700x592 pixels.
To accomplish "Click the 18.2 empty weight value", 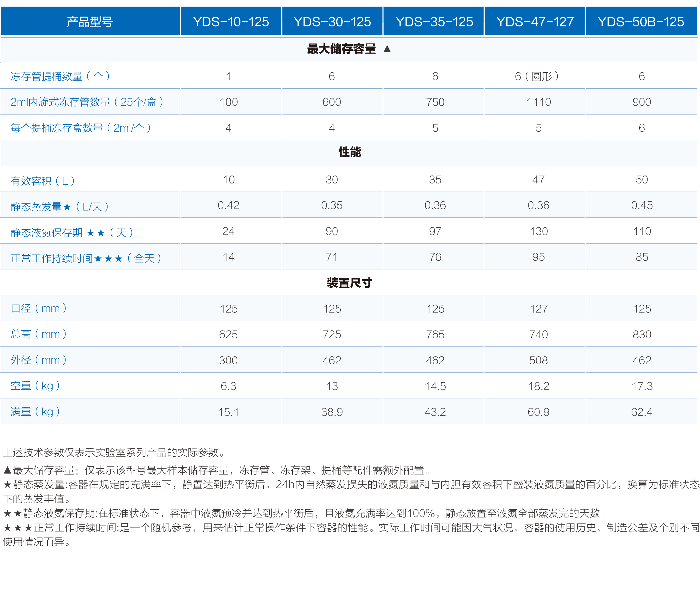I will coord(539,386).
